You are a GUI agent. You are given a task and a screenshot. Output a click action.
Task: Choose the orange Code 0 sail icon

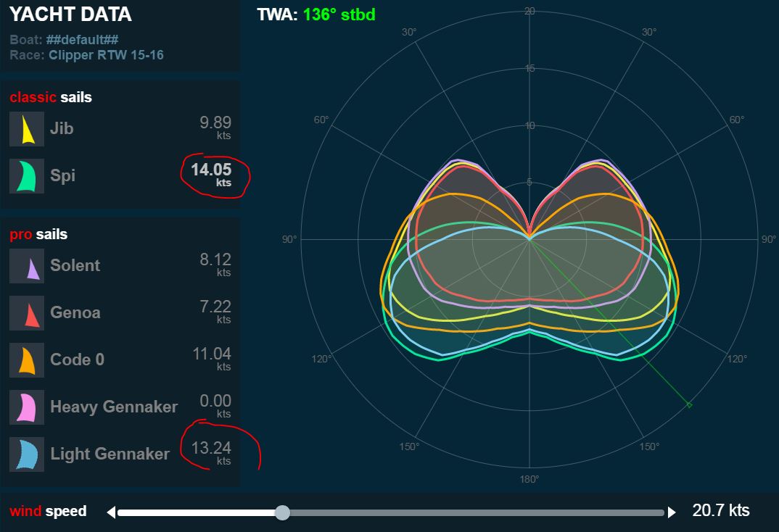[27, 360]
